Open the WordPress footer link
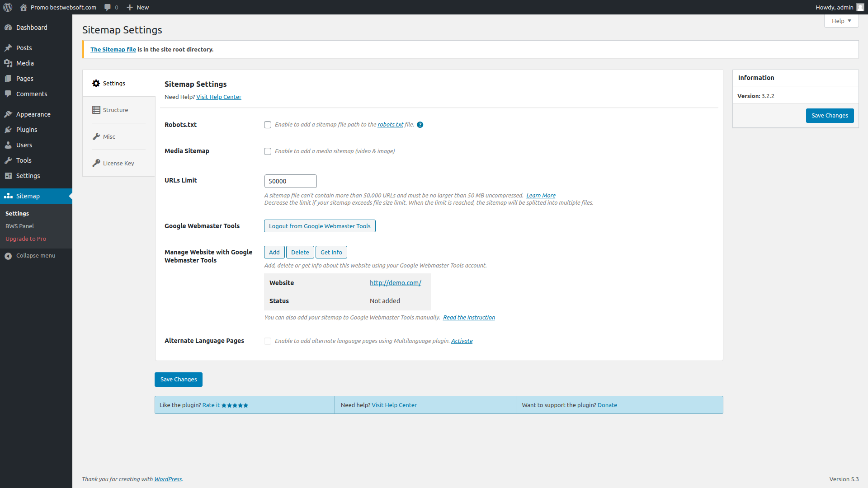This screenshot has height=488, width=868. 168,479
